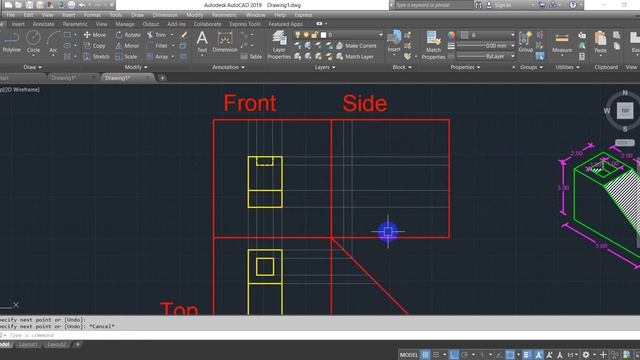This screenshot has height=360, width=640.
Task: Open workspace switching gear icon
Action: (x=586, y=355)
